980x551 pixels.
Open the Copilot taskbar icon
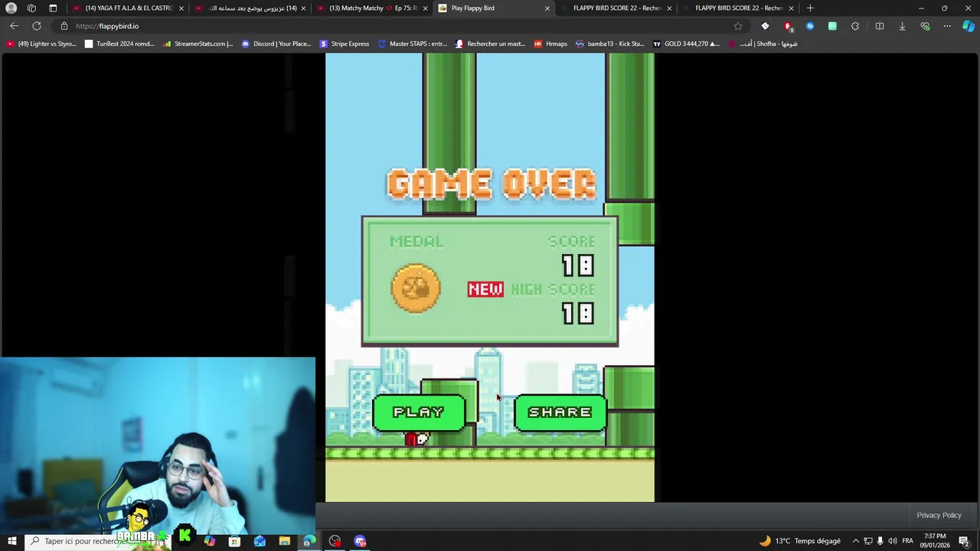pyautogui.click(x=209, y=541)
